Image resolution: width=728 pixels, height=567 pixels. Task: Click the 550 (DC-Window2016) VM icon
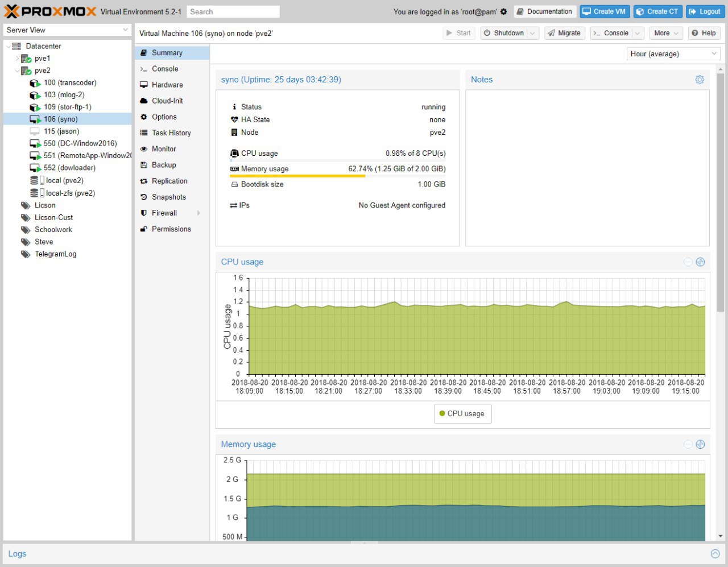[x=35, y=144]
